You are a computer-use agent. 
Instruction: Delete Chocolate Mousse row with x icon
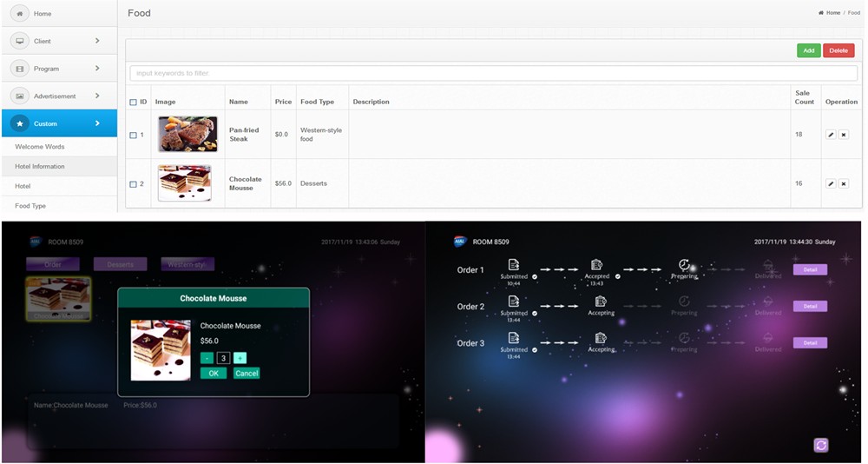843,183
